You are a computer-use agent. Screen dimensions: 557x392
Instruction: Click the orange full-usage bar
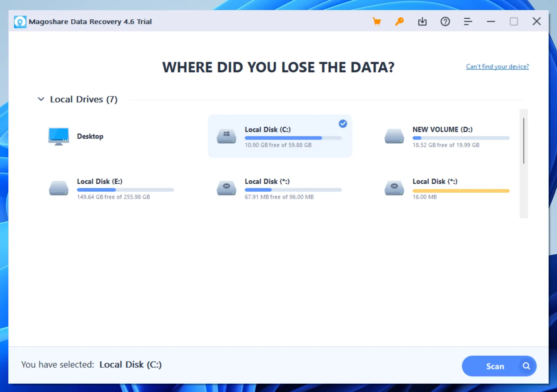pyautogui.click(x=461, y=191)
